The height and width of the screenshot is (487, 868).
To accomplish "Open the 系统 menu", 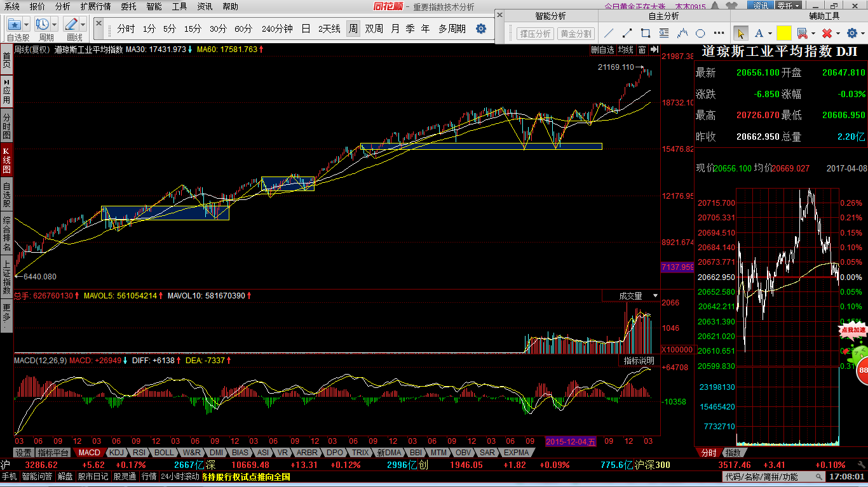I will click(x=11, y=6).
